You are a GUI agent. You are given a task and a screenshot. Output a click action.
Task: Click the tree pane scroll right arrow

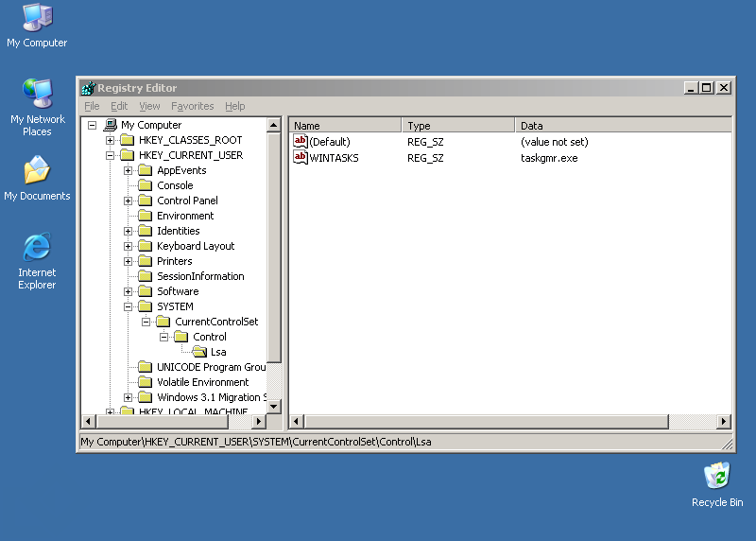[259, 421]
